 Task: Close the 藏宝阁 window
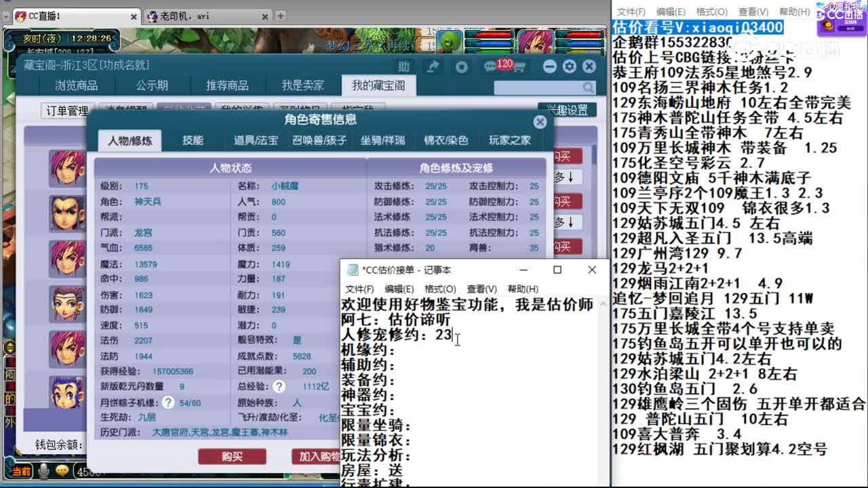click(x=589, y=66)
